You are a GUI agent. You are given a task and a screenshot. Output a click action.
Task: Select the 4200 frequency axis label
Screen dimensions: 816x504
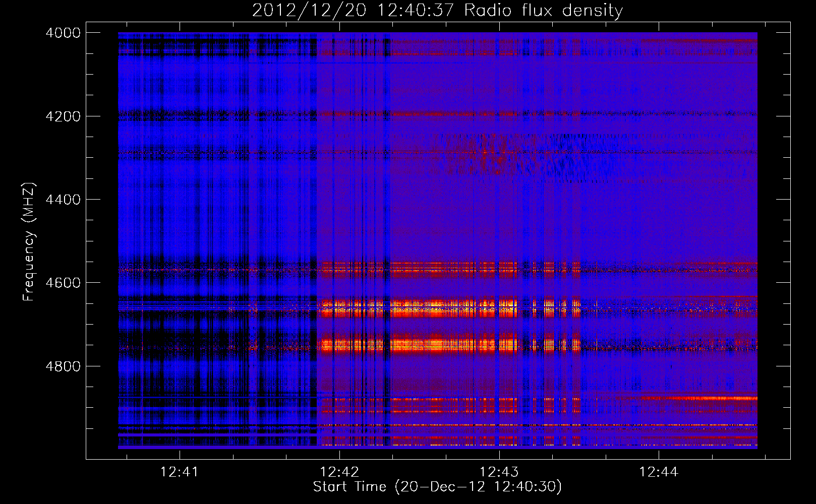(63, 116)
